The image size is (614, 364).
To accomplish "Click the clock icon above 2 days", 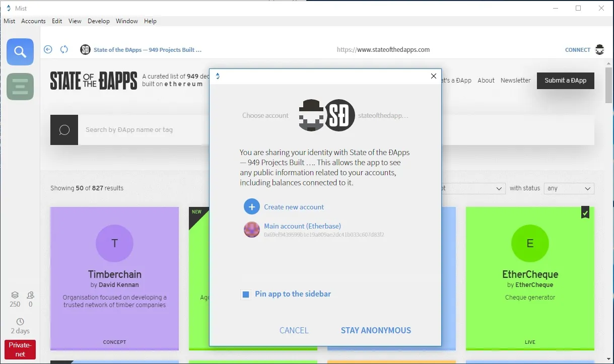I will click(x=20, y=322).
